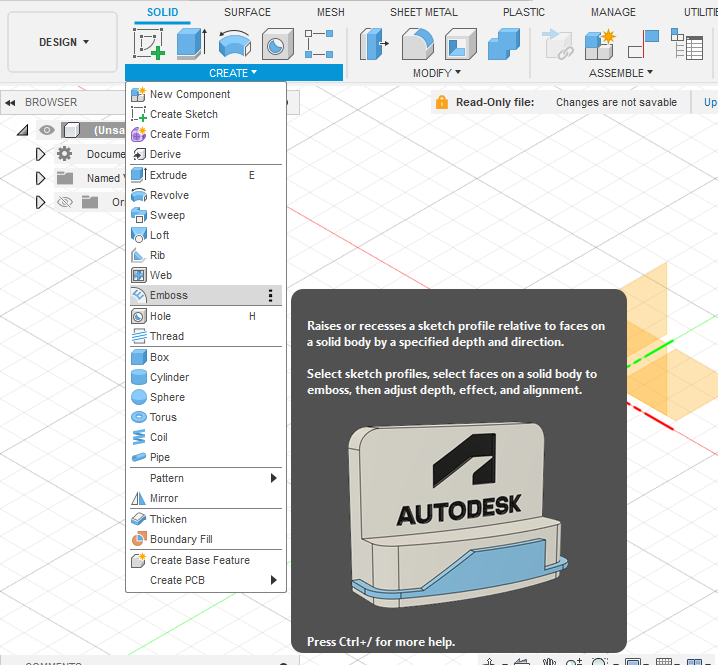Switch to the SHEET METAL tab

coord(424,12)
